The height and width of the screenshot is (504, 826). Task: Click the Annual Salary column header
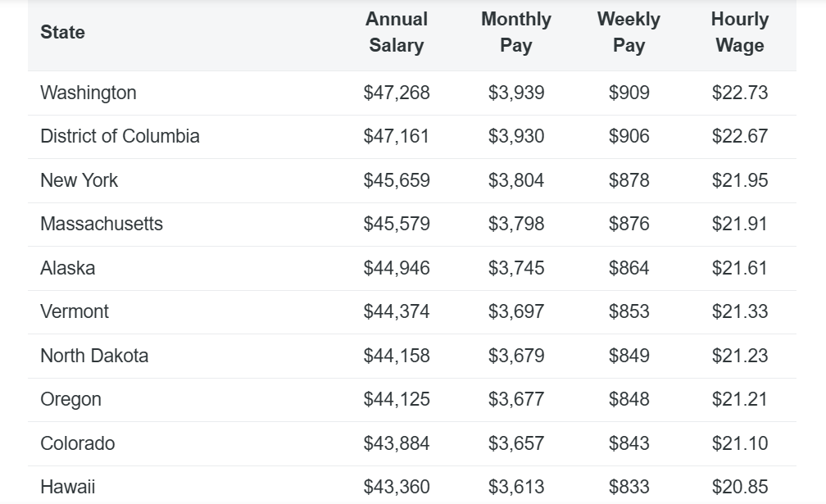point(397,33)
